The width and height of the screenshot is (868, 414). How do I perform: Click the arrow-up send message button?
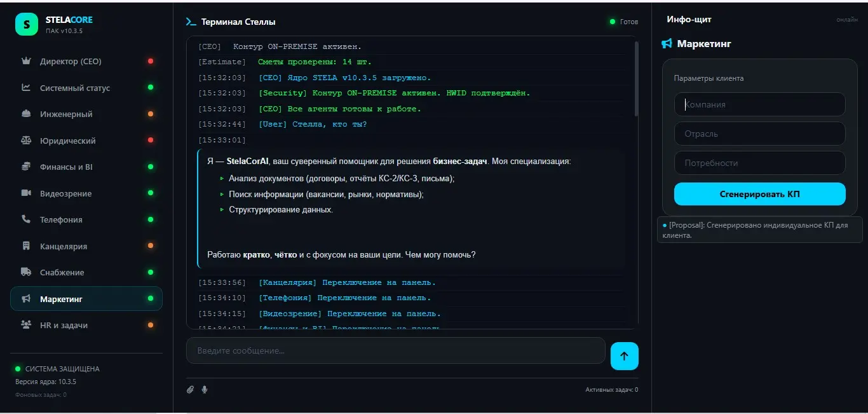click(624, 356)
